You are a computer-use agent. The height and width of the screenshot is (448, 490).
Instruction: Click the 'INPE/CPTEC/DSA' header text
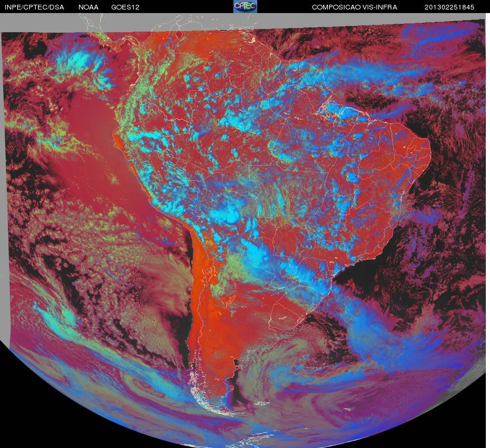tap(34, 7)
